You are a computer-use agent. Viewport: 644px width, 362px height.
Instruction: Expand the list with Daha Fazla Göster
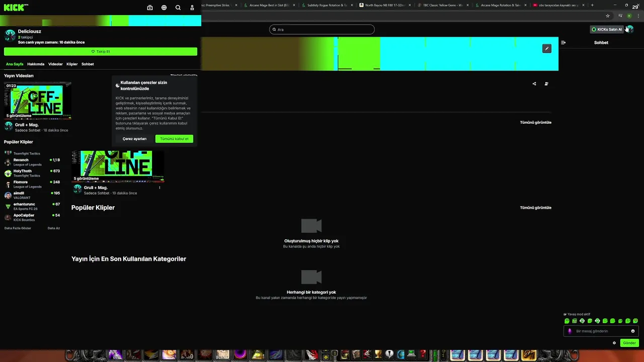click(x=18, y=228)
